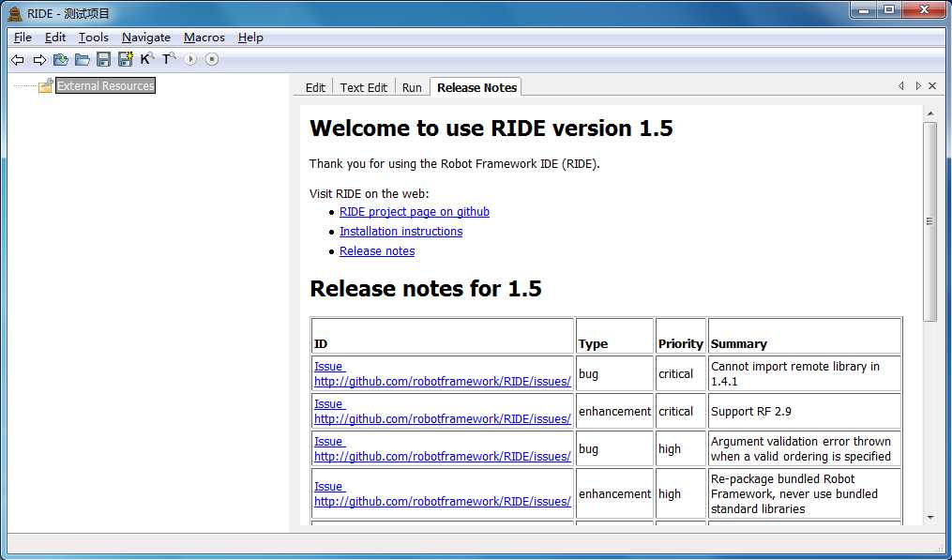Go forward with the right arrow toolbar icon
The image size is (952, 560).
(x=39, y=59)
